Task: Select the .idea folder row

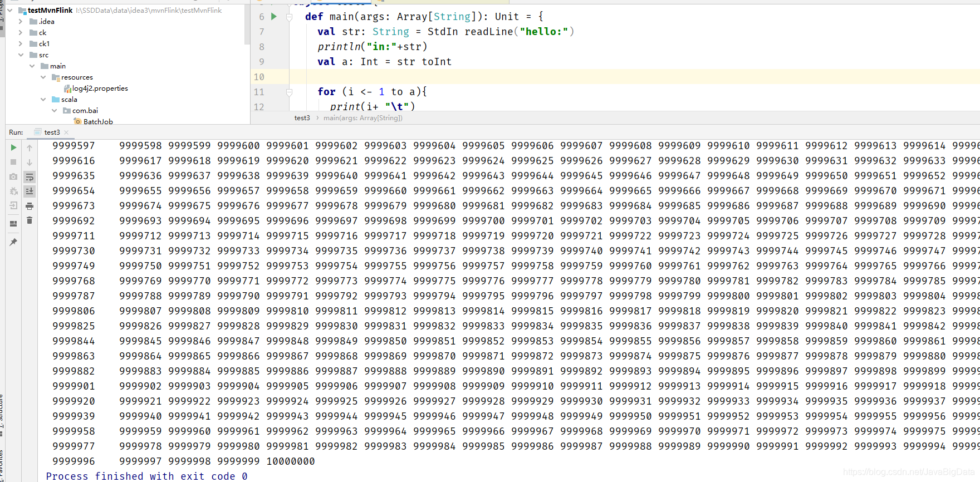Action: [47, 22]
